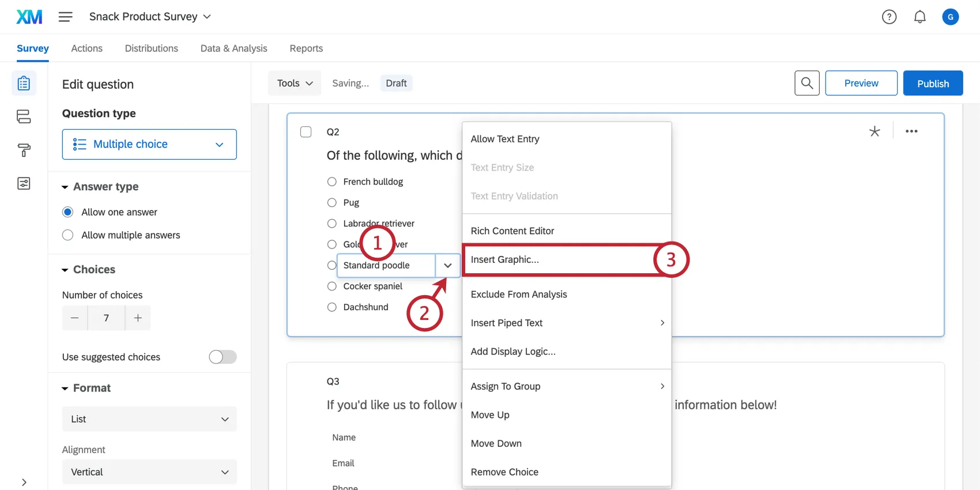Select Allow multiple answers radio button
980x490 pixels.
(x=68, y=235)
